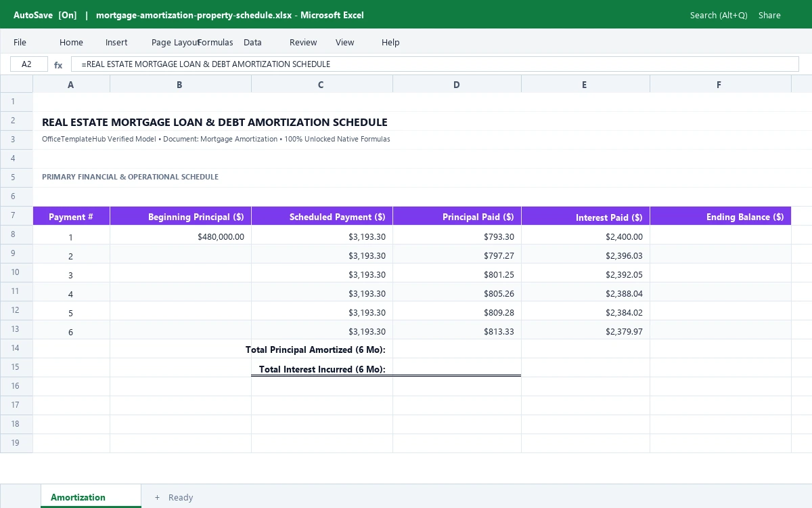Select the Formulas ribbon tab
Viewport: 812px width, 508px height.
click(216, 42)
